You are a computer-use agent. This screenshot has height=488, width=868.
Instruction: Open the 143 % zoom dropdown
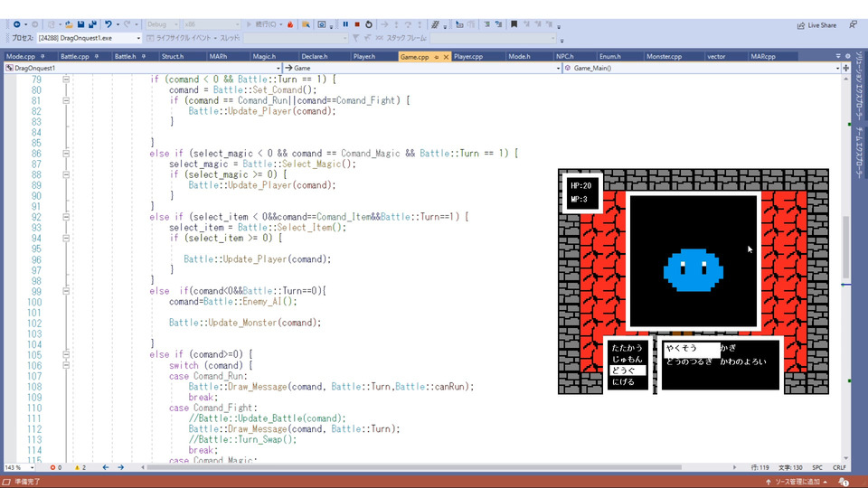pos(19,467)
